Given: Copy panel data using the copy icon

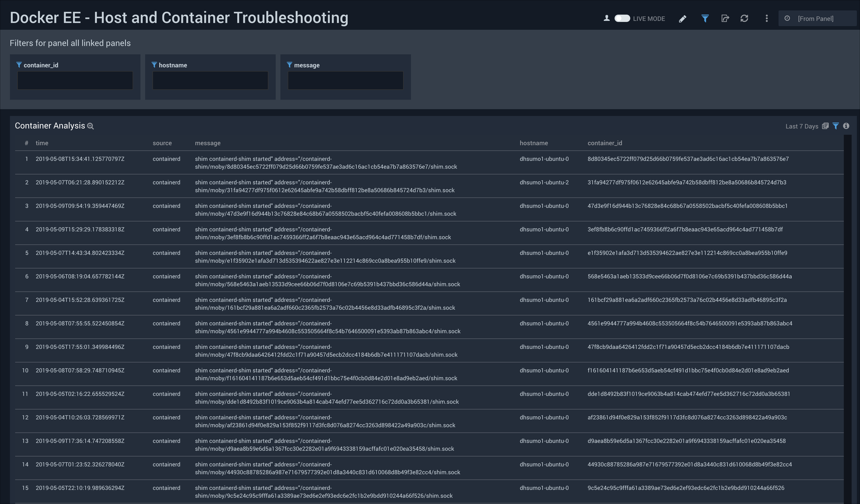Looking at the screenshot, I should pyautogui.click(x=826, y=126).
